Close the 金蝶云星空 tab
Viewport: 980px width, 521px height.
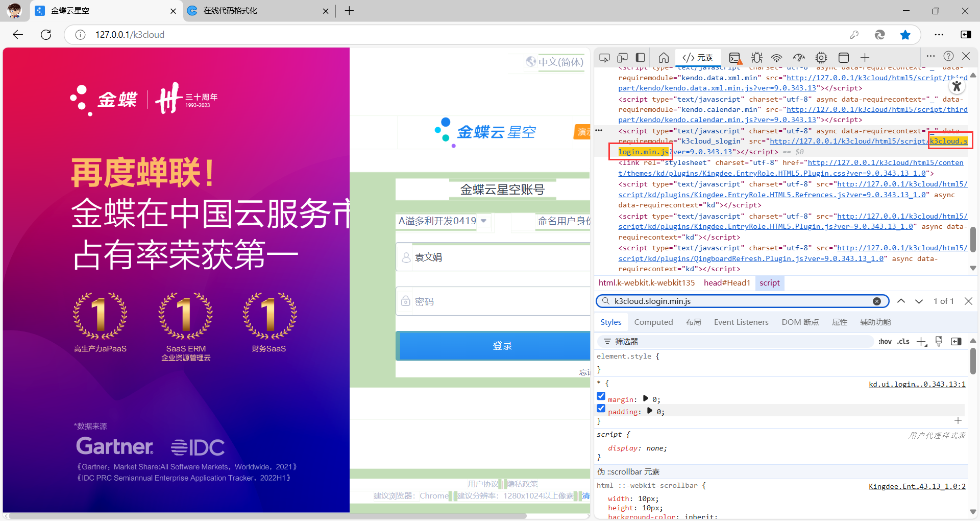pos(173,11)
